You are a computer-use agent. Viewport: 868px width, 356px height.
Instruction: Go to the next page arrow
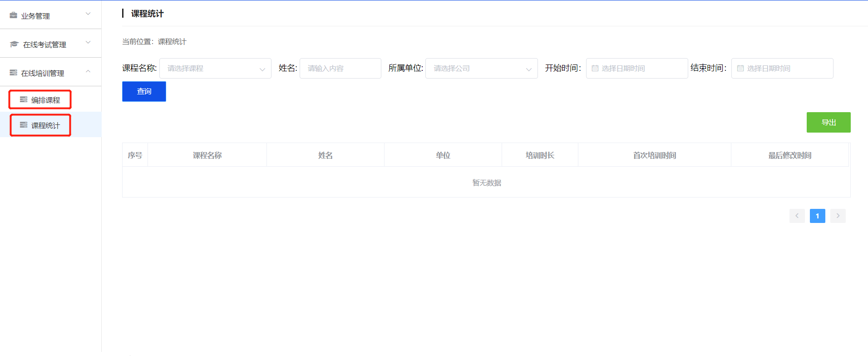click(838, 216)
